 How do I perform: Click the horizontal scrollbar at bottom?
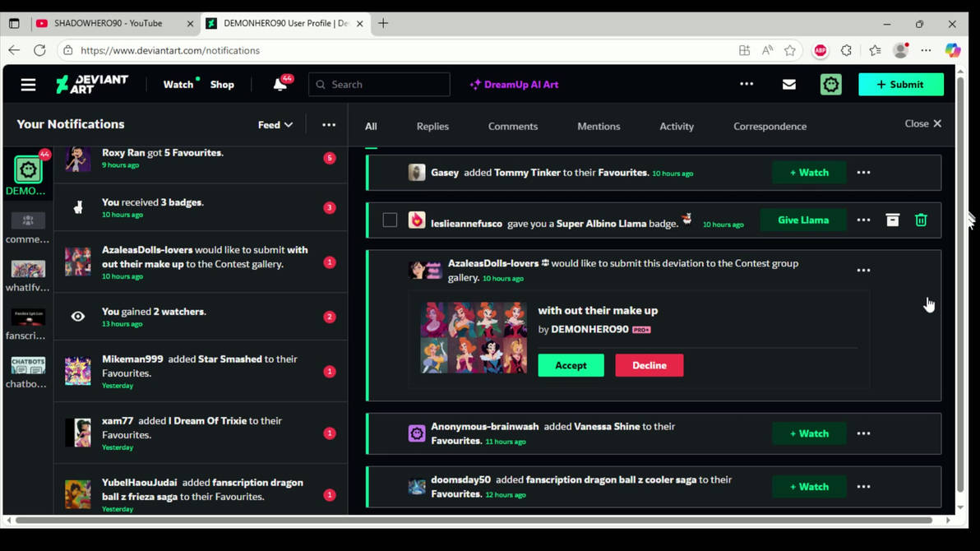tap(474, 521)
